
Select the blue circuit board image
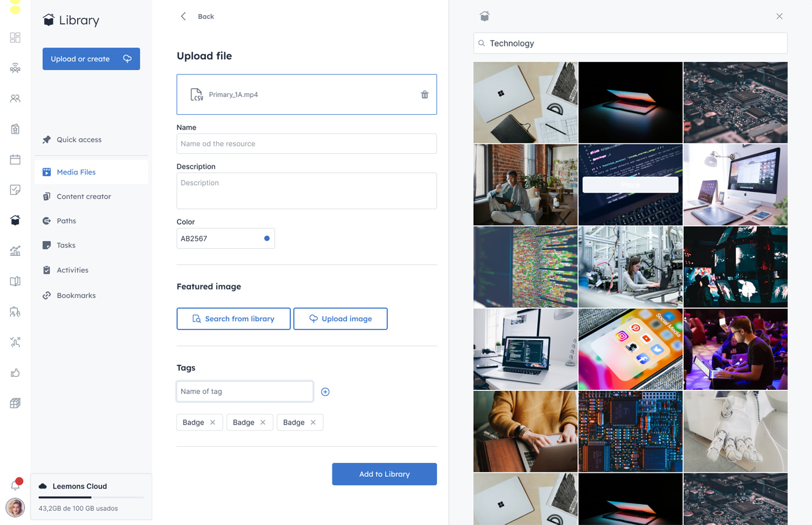pos(630,432)
